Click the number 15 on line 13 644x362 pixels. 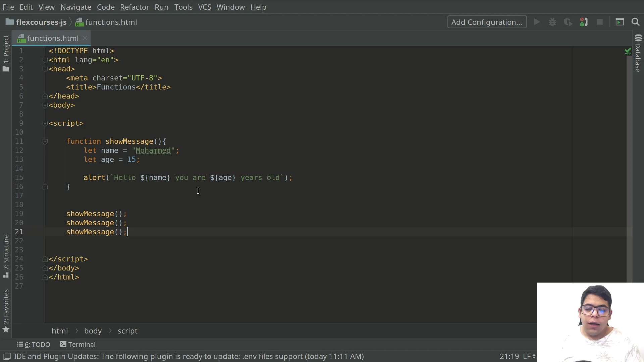131,160
